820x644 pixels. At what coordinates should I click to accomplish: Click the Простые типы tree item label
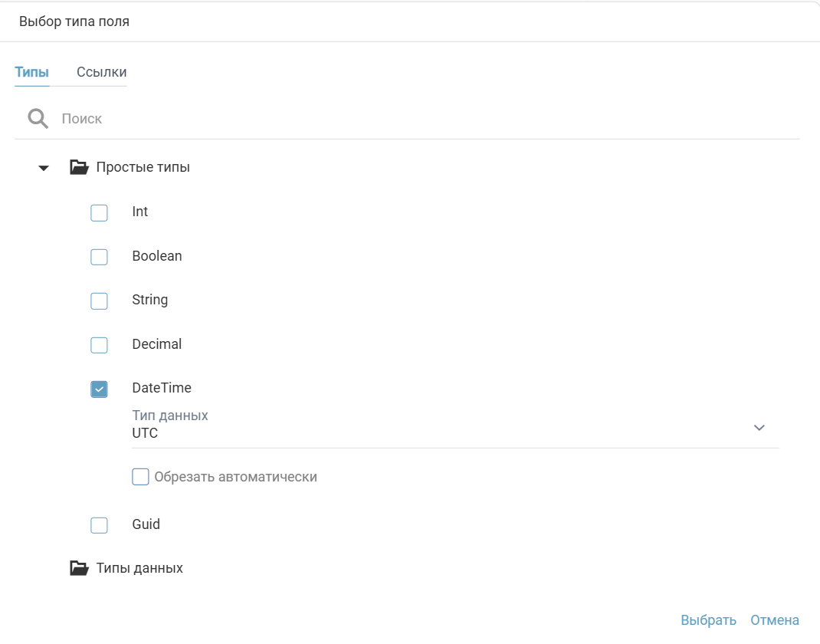click(x=143, y=167)
